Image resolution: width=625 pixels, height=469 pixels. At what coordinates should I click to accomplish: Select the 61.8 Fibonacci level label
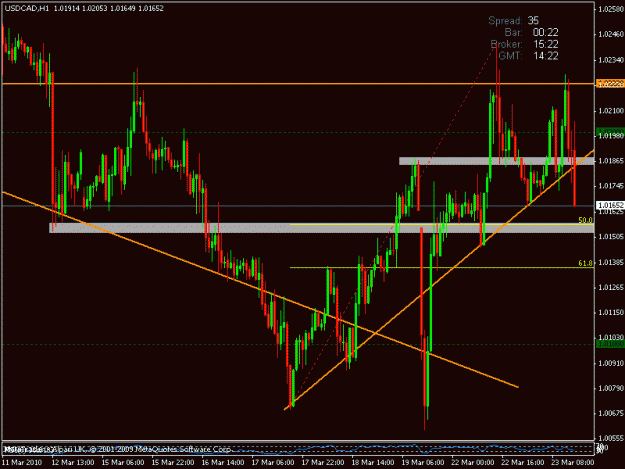[585, 263]
